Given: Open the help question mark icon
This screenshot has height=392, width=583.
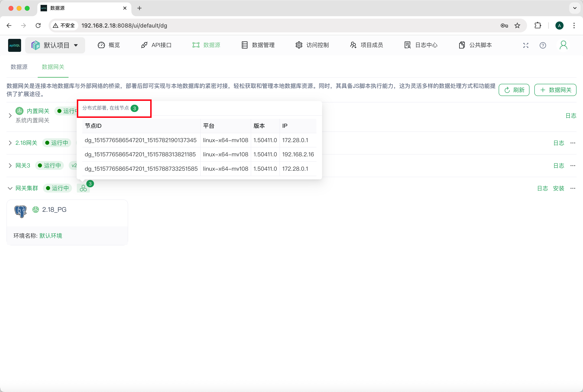Looking at the screenshot, I should 543,45.
